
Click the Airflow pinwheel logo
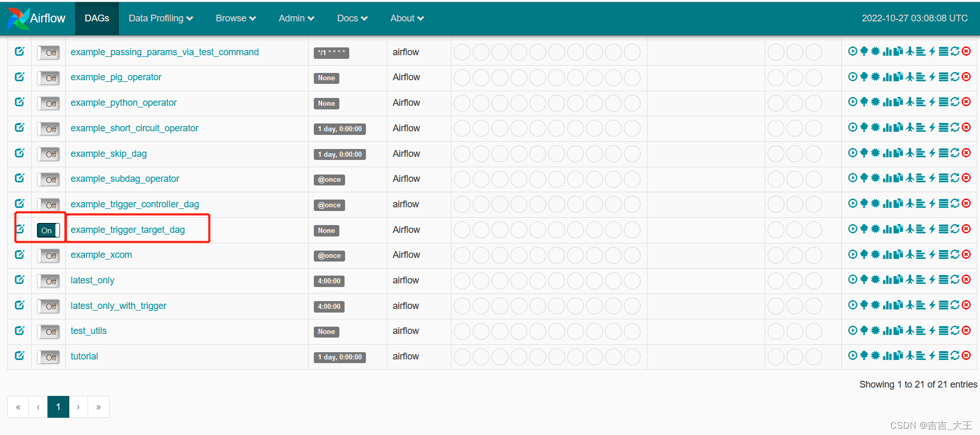coord(18,18)
